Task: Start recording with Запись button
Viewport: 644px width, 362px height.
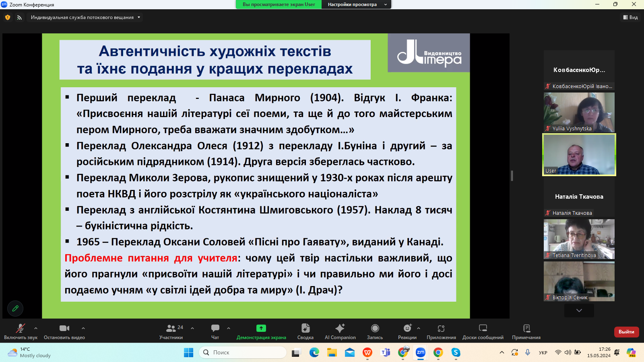Action: (375, 332)
